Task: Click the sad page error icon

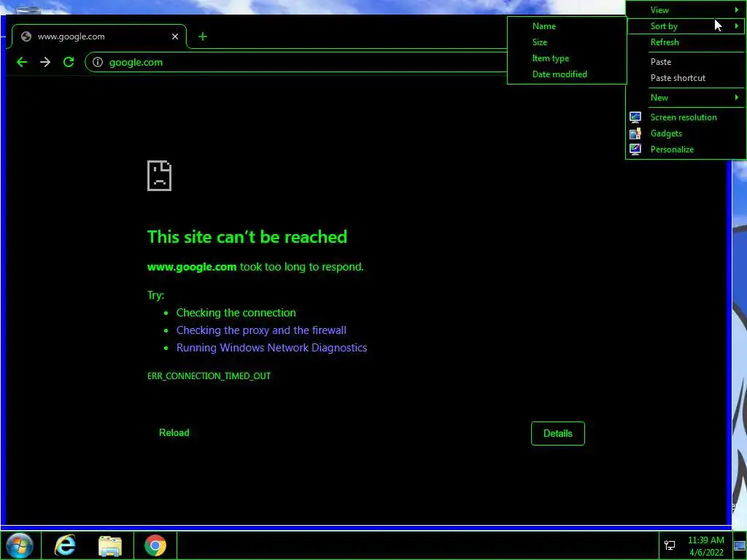Action: pos(159,176)
